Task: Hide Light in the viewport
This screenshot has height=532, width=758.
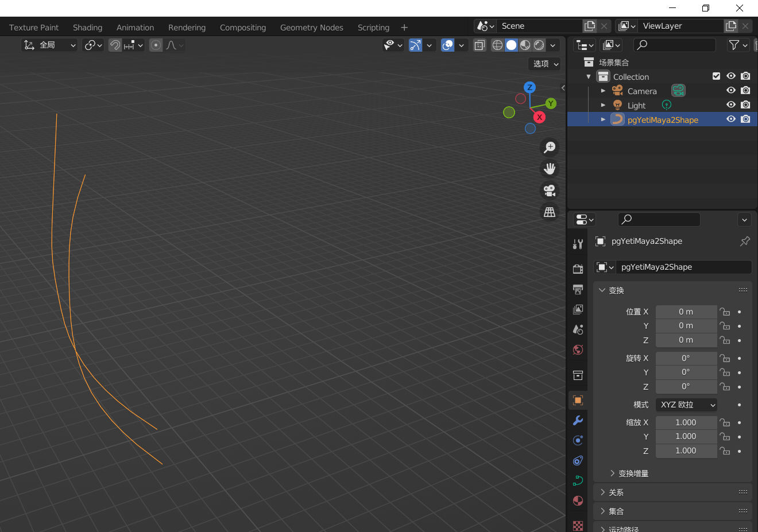Action: pos(731,105)
